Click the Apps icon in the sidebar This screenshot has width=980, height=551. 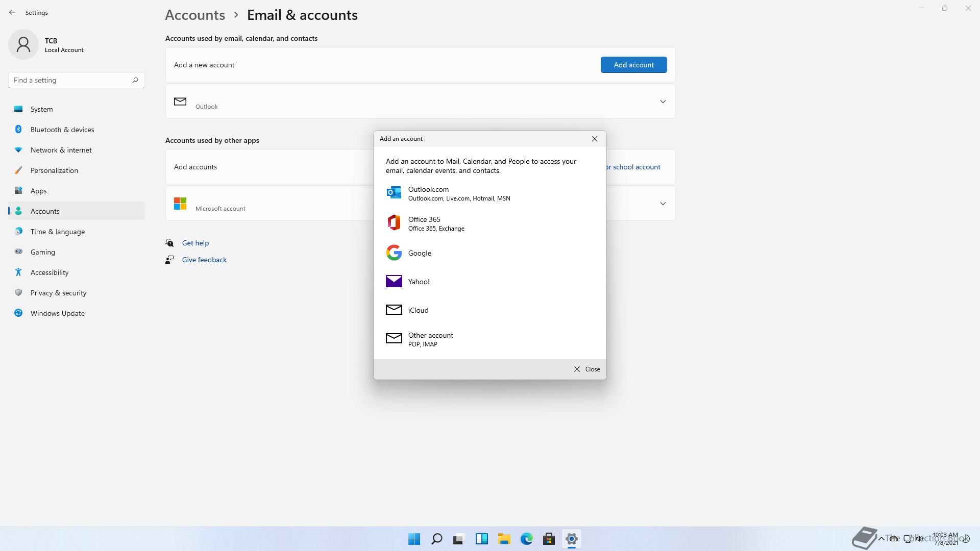[18, 190]
